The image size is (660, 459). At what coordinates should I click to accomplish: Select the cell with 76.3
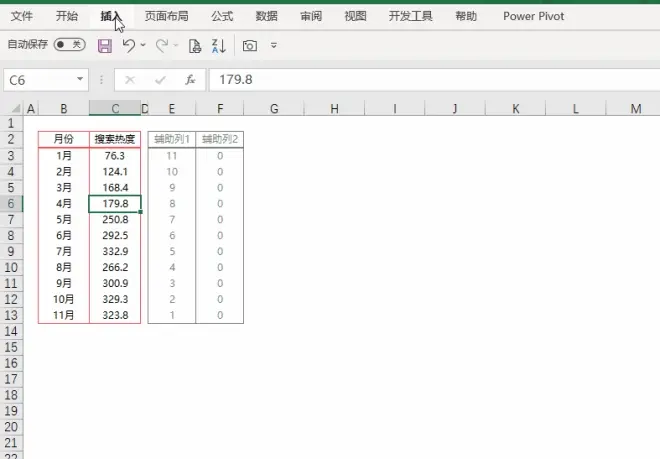coord(115,156)
